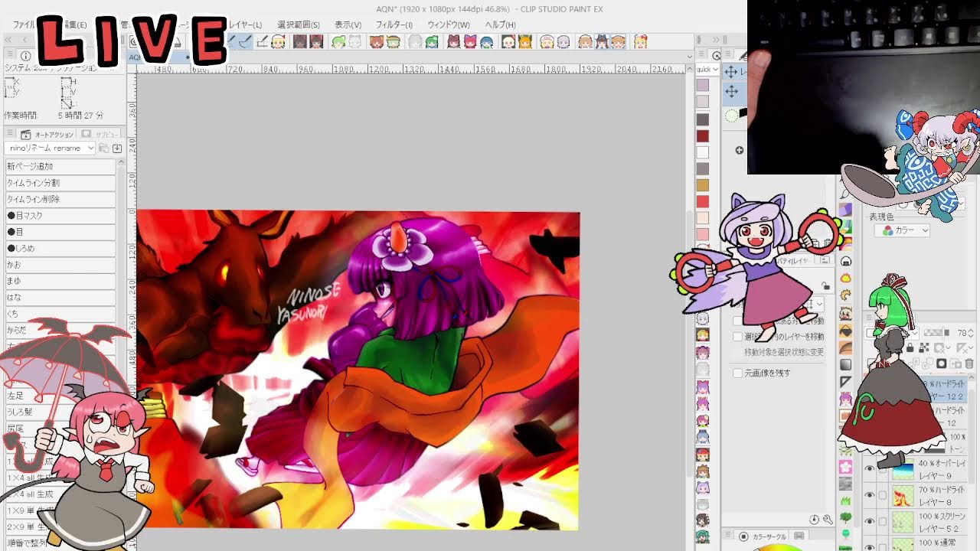Hide the 70% ハードライト レイヤー8 layer
Viewport: 980px width, 551px height.
[x=870, y=495]
